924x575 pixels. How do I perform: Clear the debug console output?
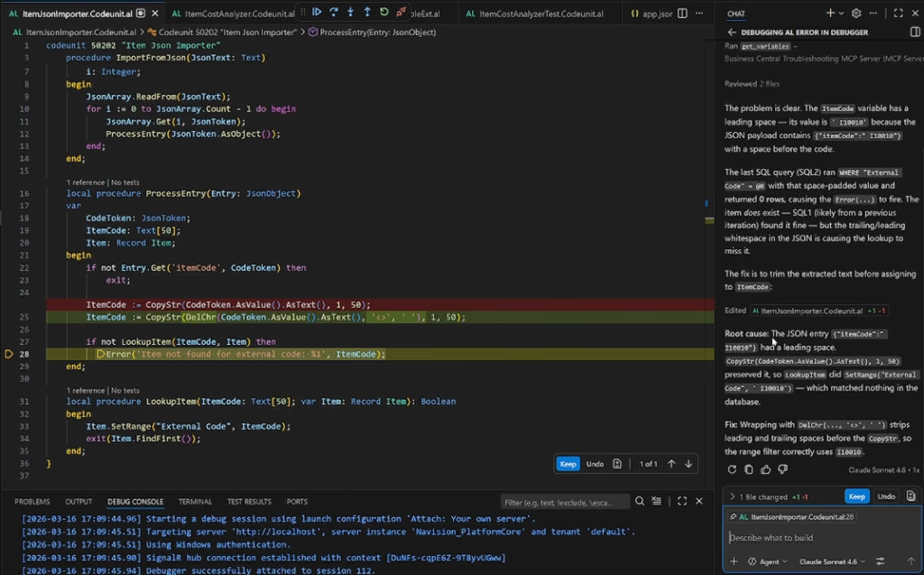point(657,501)
